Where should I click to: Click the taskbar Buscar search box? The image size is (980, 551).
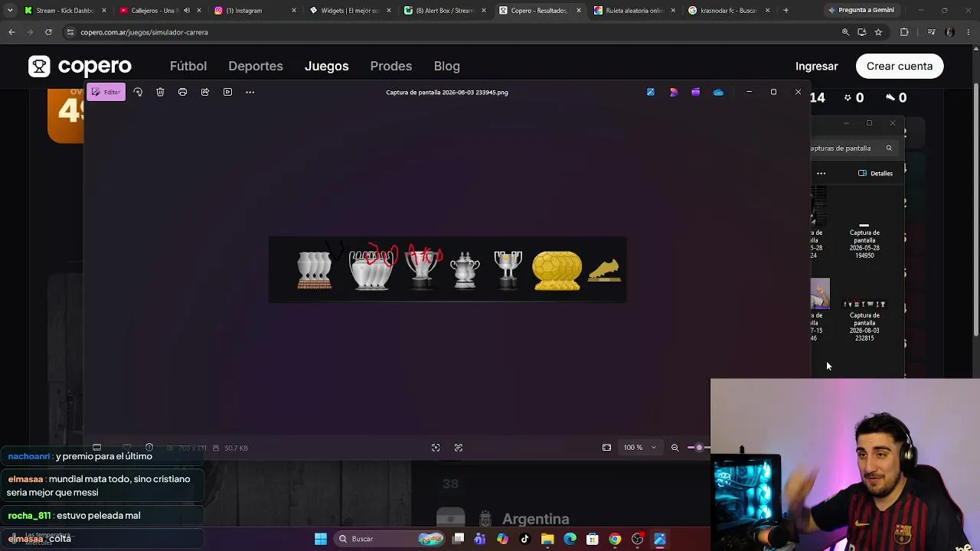[390, 539]
